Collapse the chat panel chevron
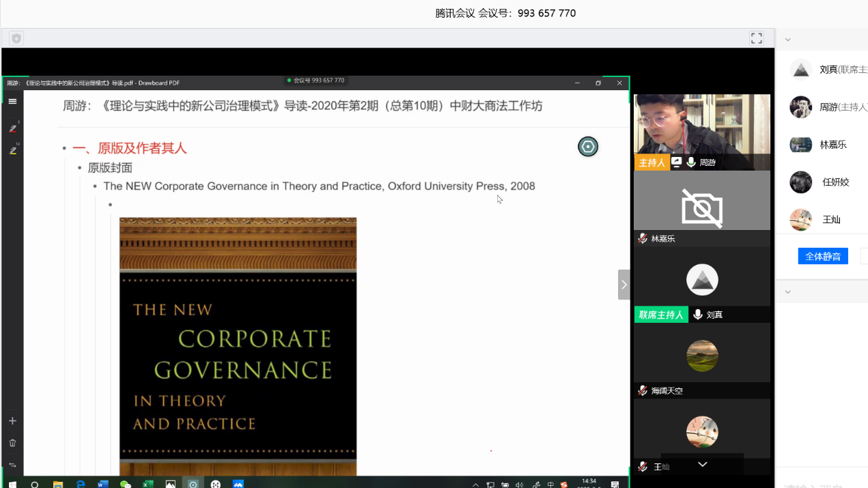The height and width of the screenshot is (488, 868). (787, 292)
